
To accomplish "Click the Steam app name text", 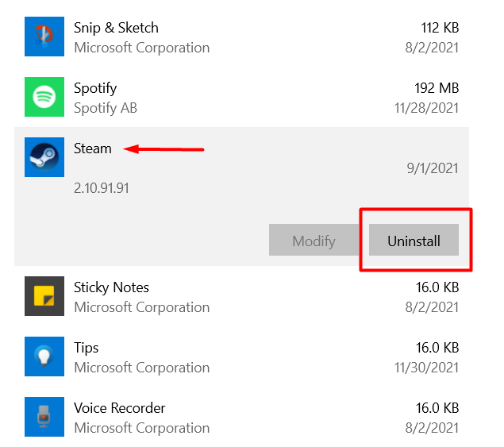I will coord(93,148).
